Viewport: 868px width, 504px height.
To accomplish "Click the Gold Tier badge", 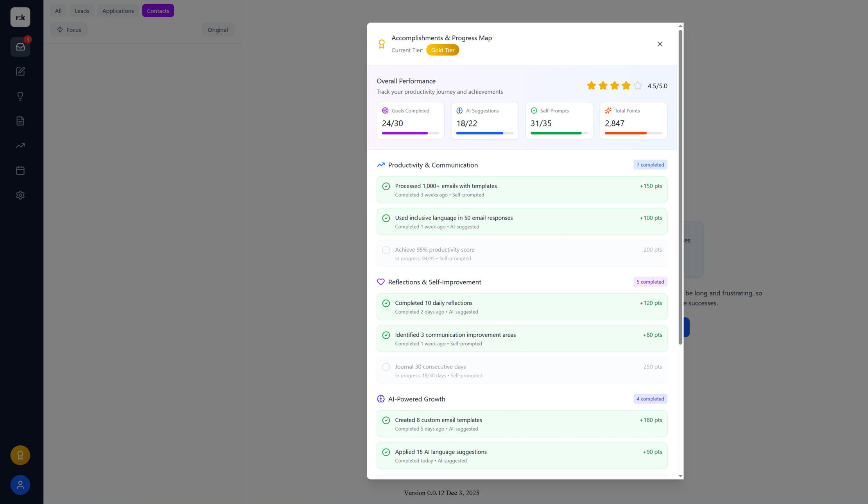I will [x=442, y=50].
